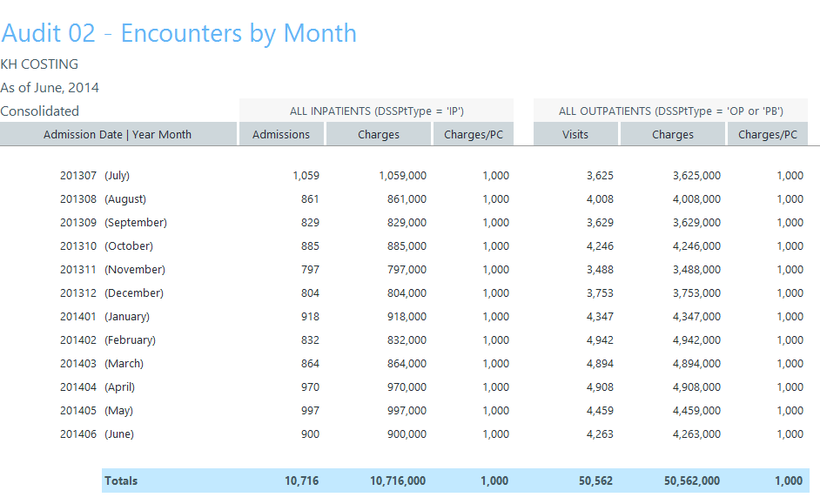Click the Consolidated label
The image size is (820, 504).
click(x=40, y=111)
